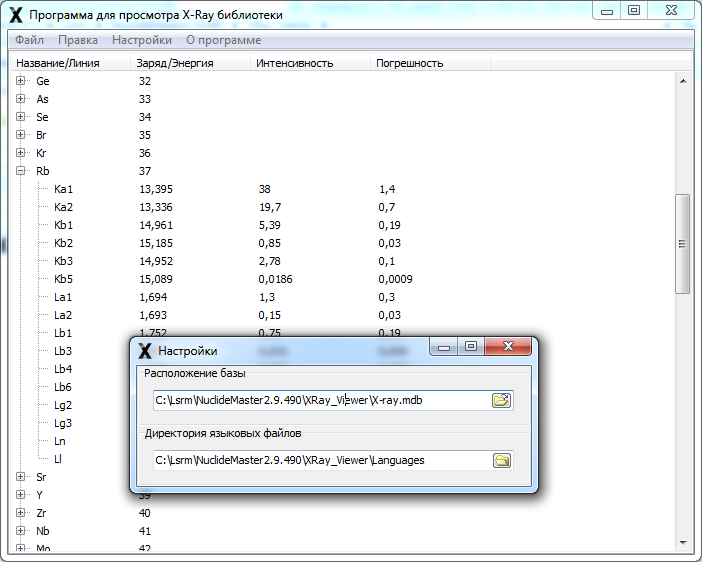Browse for the Languages directory folder
702x562 pixels.
click(501, 460)
